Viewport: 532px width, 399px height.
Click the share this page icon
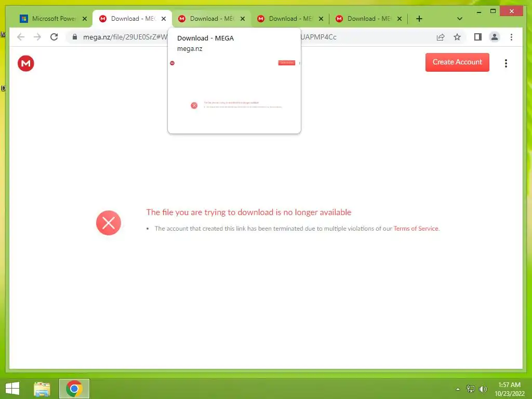coord(441,37)
